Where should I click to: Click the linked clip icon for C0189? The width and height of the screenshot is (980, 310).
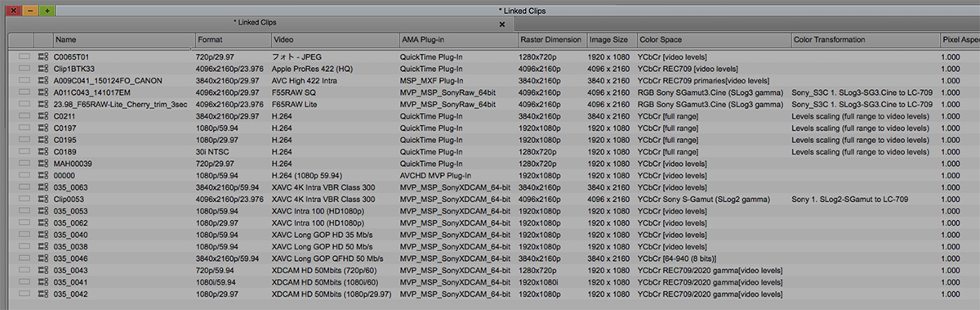click(x=42, y=152)
